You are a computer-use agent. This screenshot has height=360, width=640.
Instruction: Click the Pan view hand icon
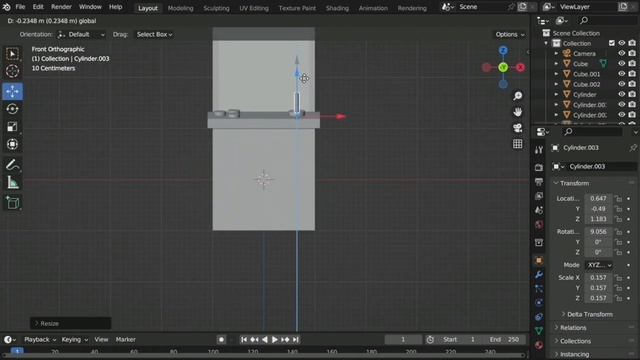coord(518,112)
